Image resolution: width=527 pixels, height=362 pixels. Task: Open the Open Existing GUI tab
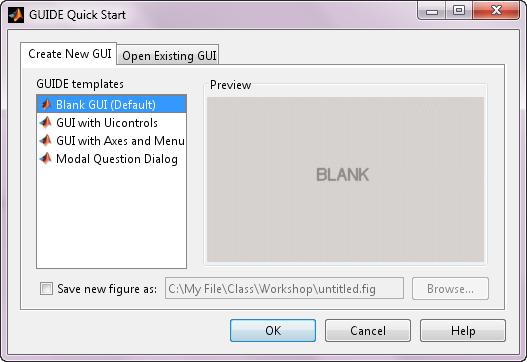169,55
